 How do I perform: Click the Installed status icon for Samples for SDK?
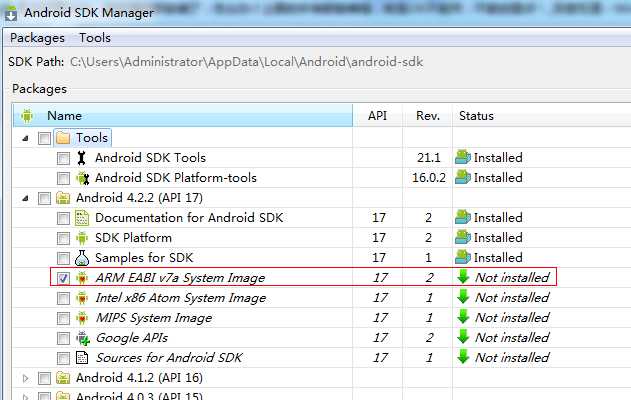[x=463, y=258]
